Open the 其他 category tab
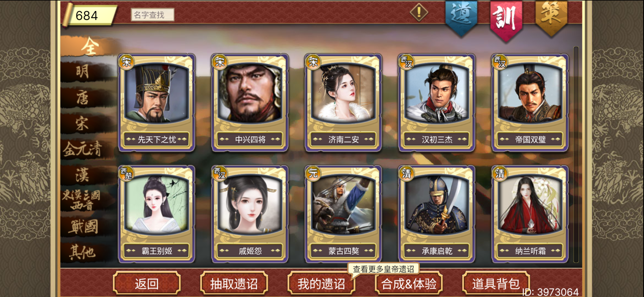 [83, 252]
